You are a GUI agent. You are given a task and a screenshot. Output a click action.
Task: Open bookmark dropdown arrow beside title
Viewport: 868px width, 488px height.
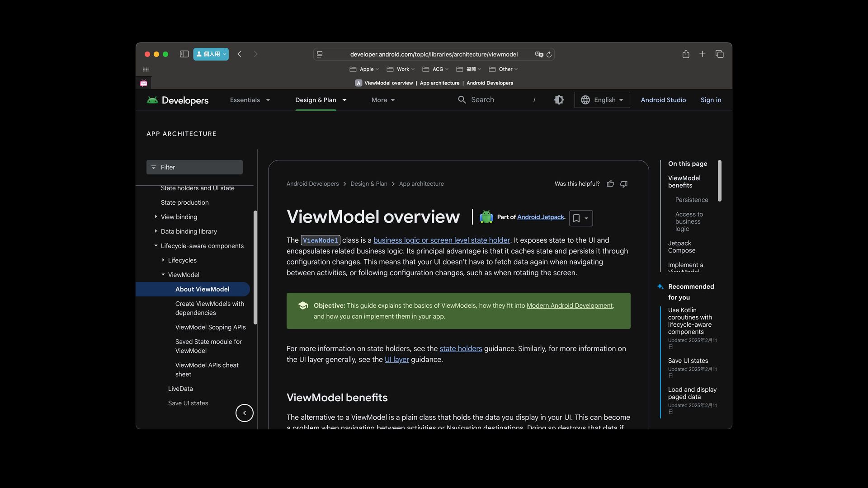point(586,218)
